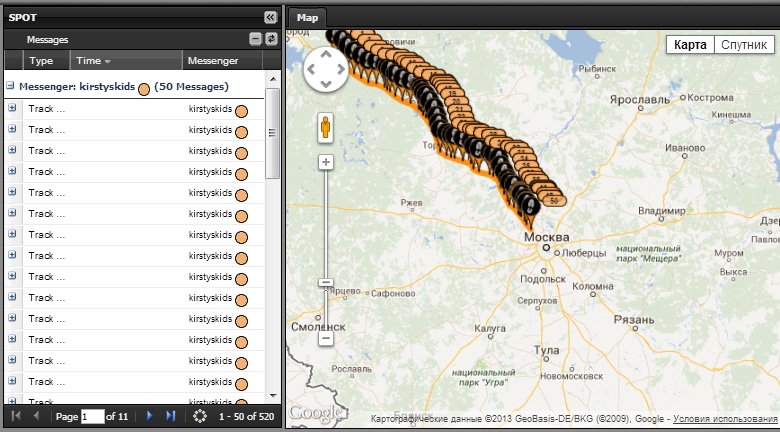This screenshot has width=780, height=432.
Task: Reload the message list using spinner icon
Action: tap(200, 415)
